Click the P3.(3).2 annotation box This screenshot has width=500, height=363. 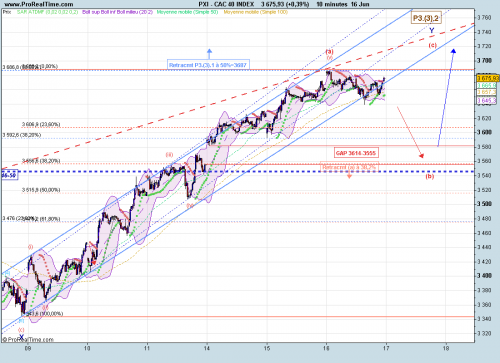point(426,18)
